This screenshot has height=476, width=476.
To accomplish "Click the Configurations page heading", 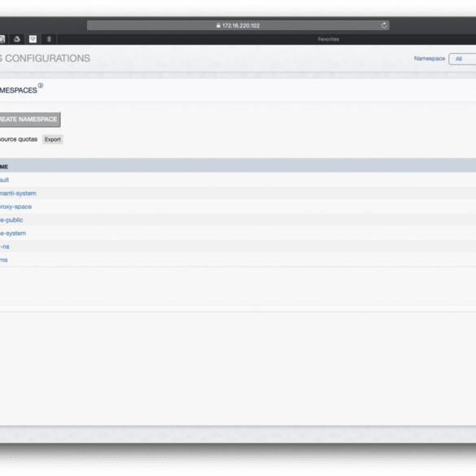I will (45, 59).
